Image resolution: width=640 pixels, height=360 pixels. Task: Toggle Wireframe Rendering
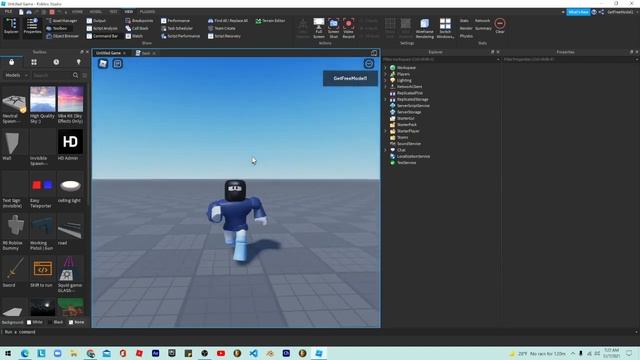424,28
